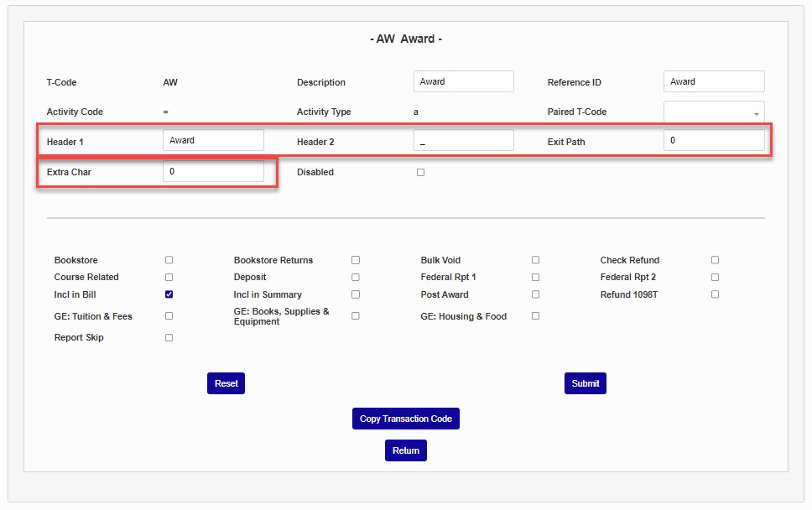Tick the Refund 1098T checkbox
Image resolution: width=812 pixels, height=510 pixels.
716,294
